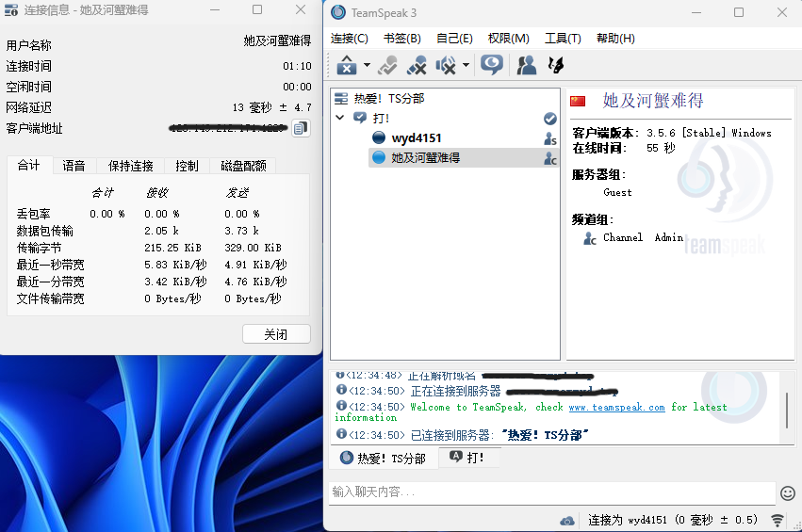
Task: Click the connect-to-server toolbar icon
Action: [347, 65]
